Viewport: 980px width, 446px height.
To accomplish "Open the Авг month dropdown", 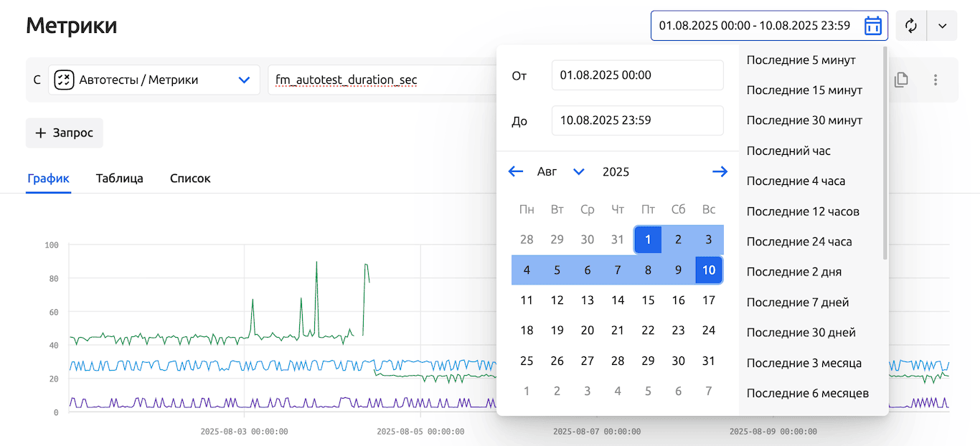I will [561, 171].
